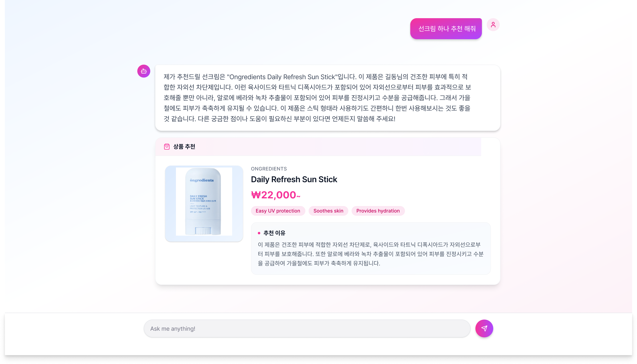Click the recommendation reason description text
The width and height of the screenshot is (637, 364).
pos(370,254)
